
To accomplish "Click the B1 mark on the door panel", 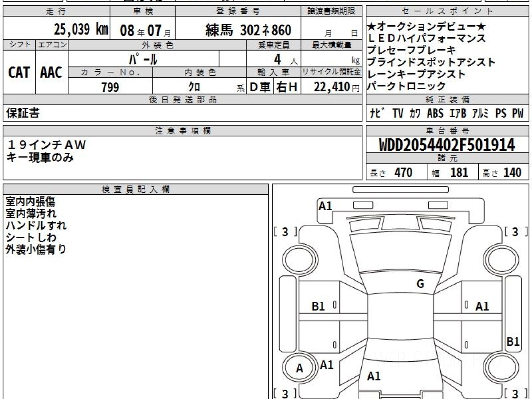I will point(318,306).
